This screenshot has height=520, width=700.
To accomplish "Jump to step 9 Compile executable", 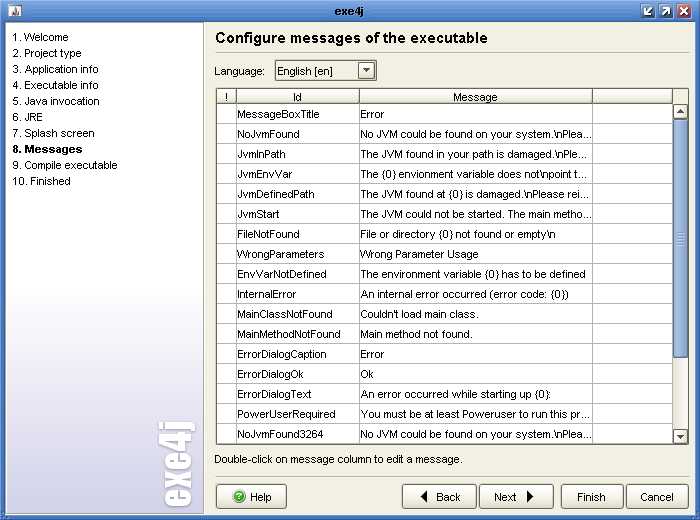I will [65, 165].
